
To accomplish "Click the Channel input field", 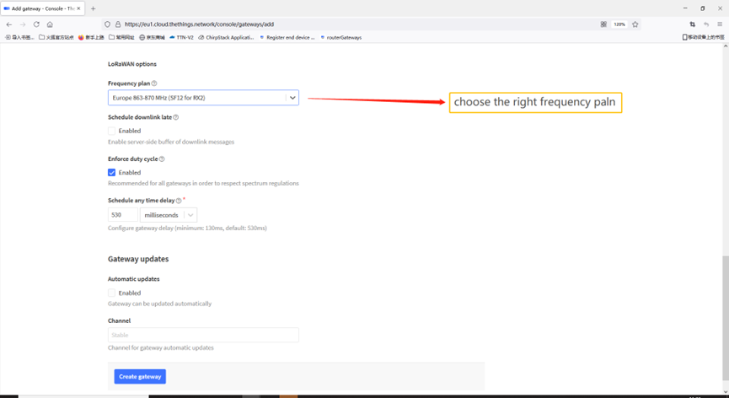I will point(203,335).
